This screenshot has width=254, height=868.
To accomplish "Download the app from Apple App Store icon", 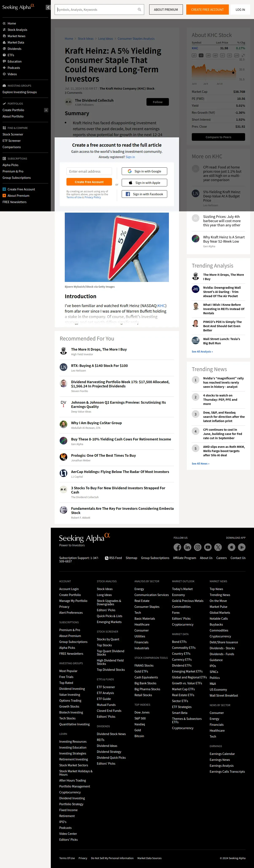I will pyautogui.click(x=231, y=547).
